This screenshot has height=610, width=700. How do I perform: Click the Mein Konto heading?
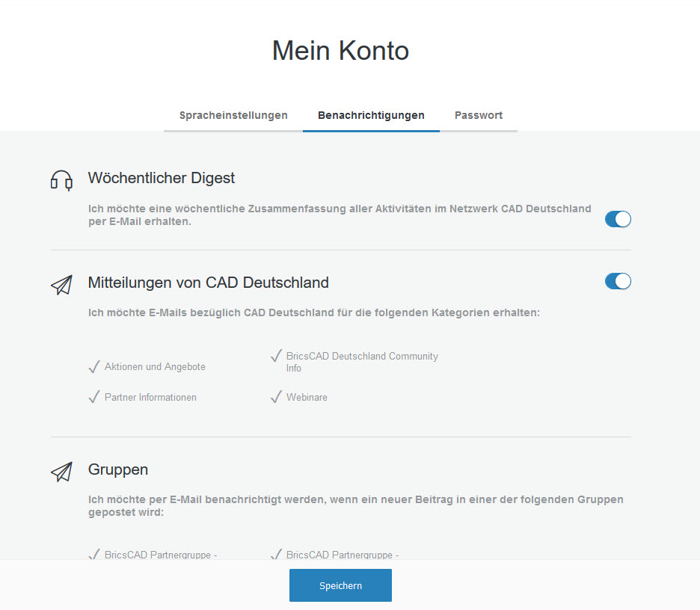coord(340,50)
